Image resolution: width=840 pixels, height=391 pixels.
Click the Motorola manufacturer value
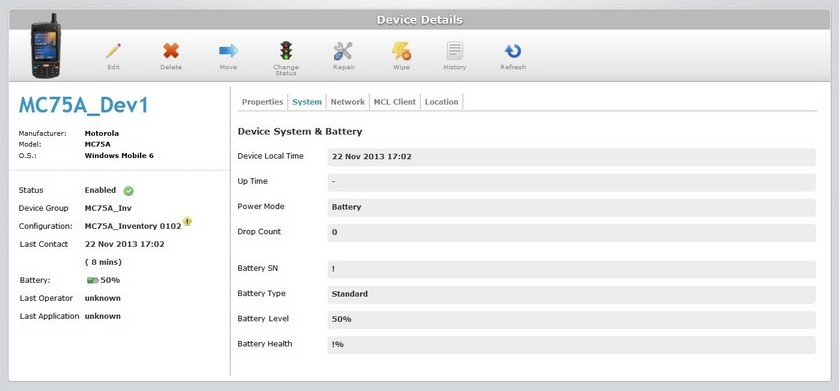coord(102,133)
